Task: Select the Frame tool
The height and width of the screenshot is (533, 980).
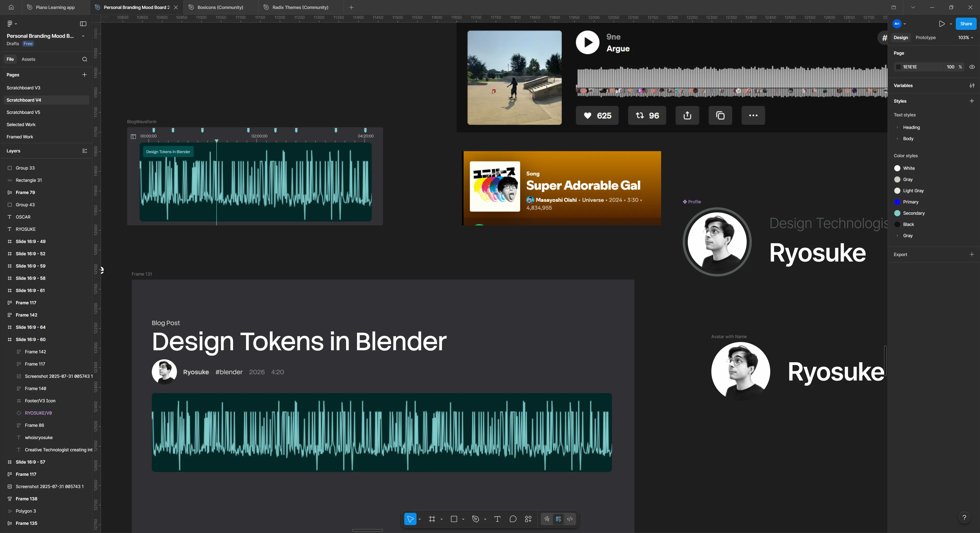Action: point(432,519)
